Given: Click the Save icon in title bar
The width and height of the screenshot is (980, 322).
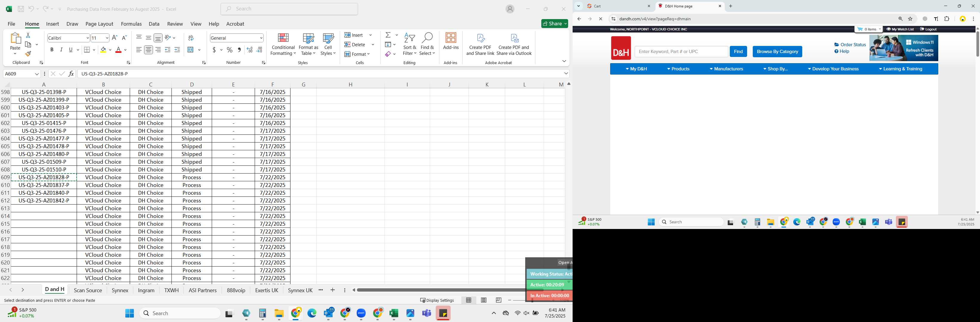Looking at the screenshot, I should coord(21,9).
